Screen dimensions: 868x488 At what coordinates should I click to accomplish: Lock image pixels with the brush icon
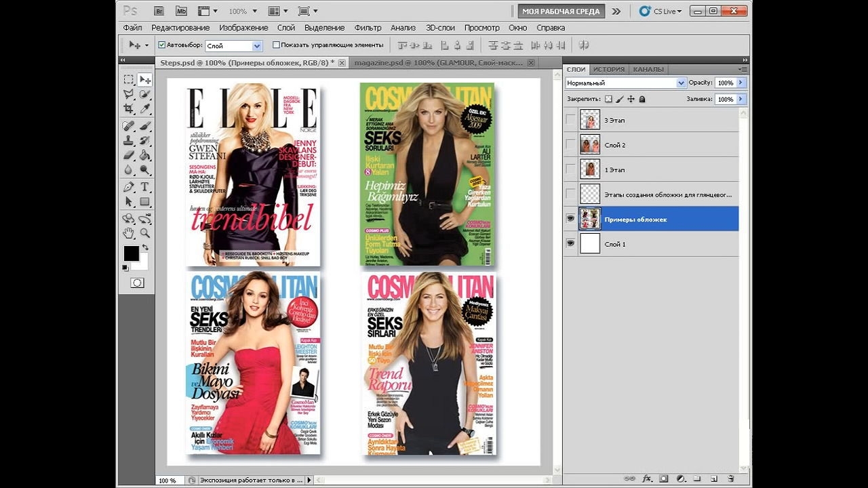[x=620, y=99]
